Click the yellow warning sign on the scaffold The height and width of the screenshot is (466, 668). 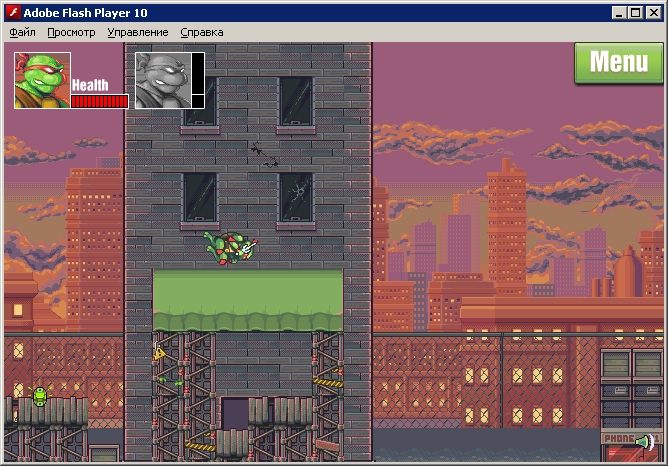point(160,353)
